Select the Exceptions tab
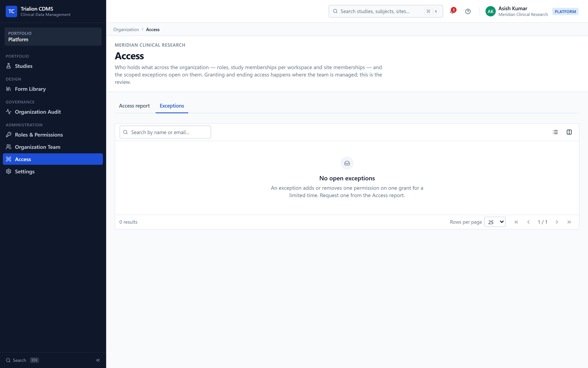This screenshot has width=588, height=368. click(x=172, y=106)
